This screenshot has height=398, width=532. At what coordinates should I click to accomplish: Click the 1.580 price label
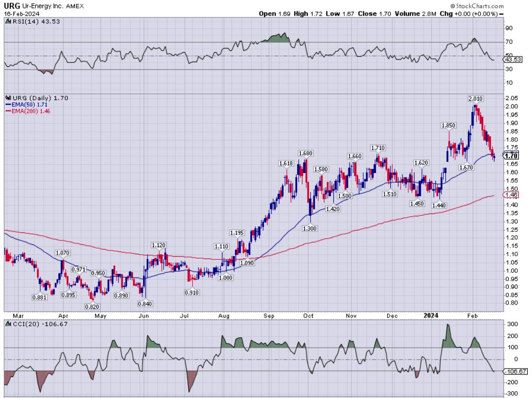[x=321, y=169]
